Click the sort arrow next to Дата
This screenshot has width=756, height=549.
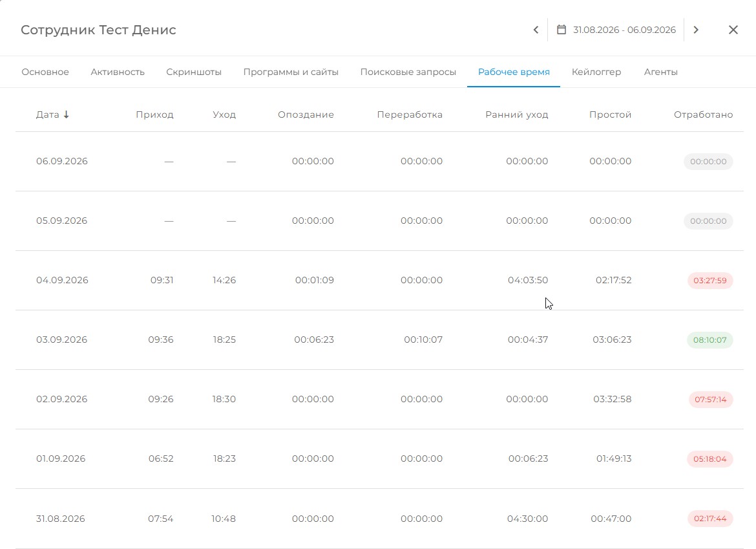[67, 115]
